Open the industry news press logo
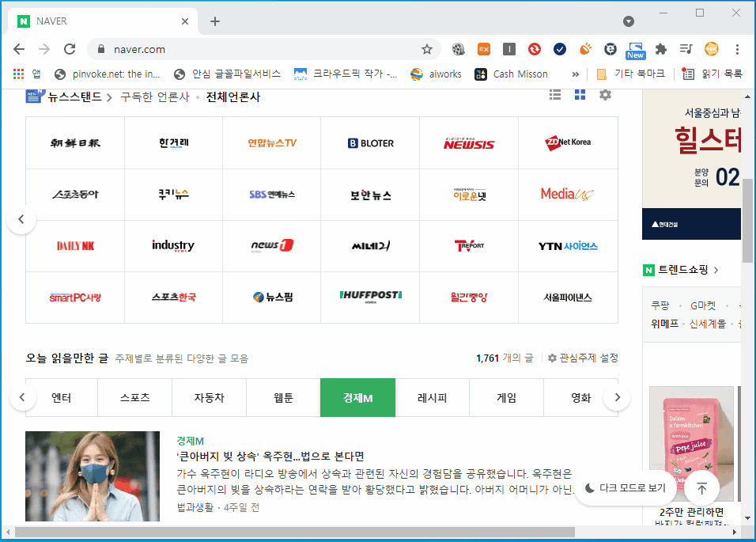 click(173, 246)
